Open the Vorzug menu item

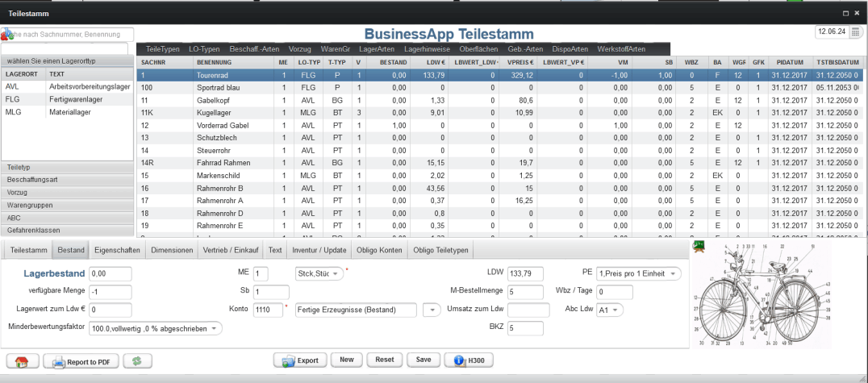(299, 48)
